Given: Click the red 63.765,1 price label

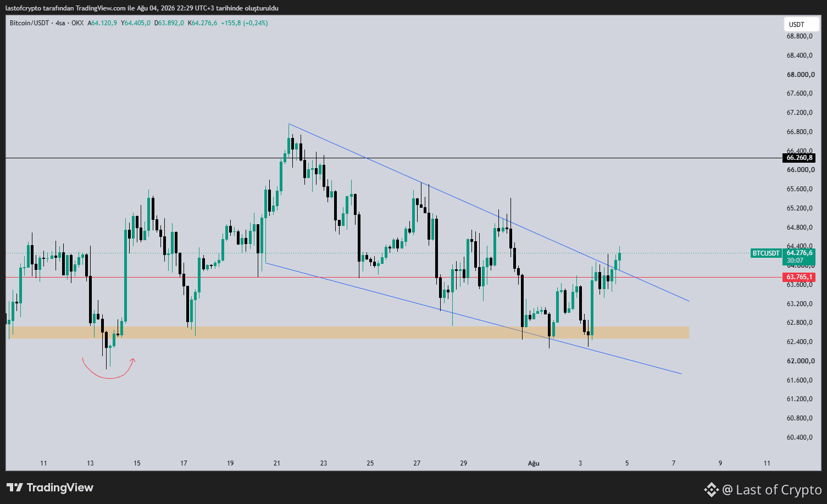Looking at the screenshot, I should (799, 277).
